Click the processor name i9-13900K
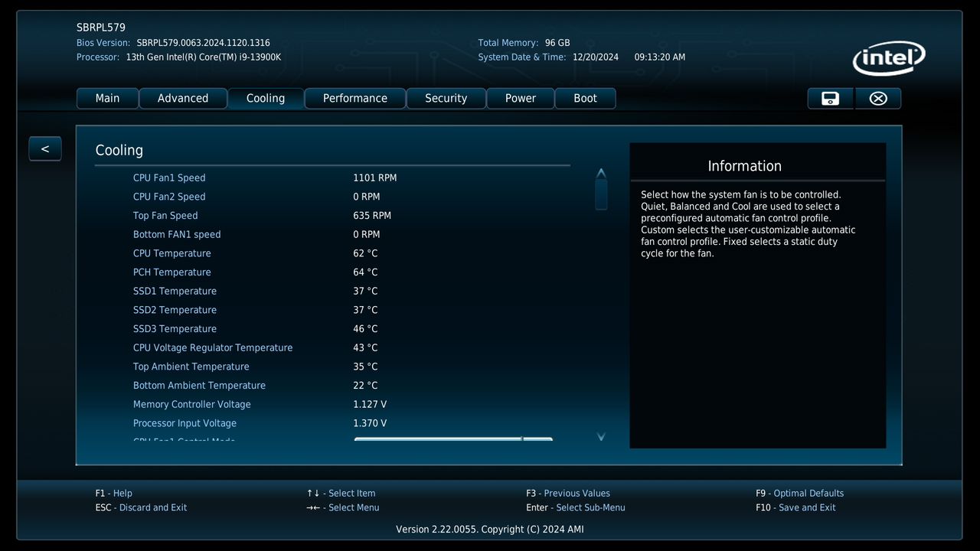Screen dimensions: 980x551 pyautogui.click(x=204, y=57)
